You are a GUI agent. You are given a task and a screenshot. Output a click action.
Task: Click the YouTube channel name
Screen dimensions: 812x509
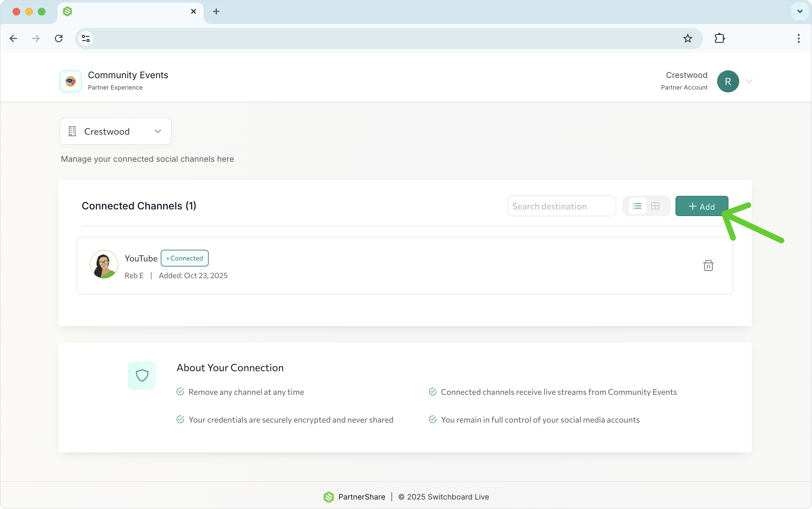[141, 259]
